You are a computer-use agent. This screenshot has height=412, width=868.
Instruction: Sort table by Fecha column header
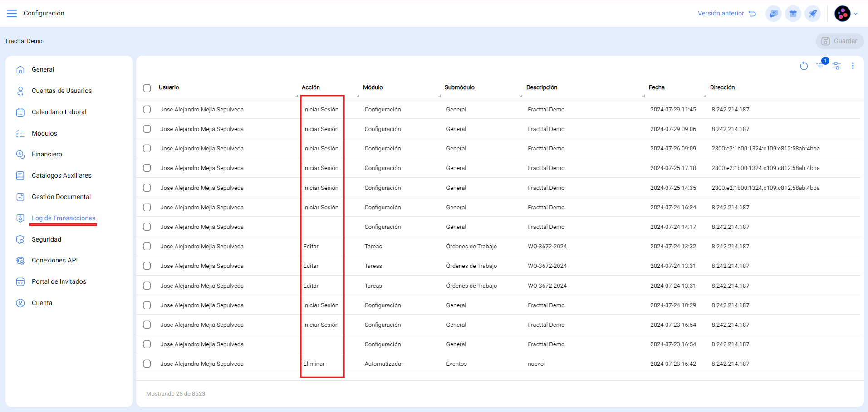[x=656, y=87]
